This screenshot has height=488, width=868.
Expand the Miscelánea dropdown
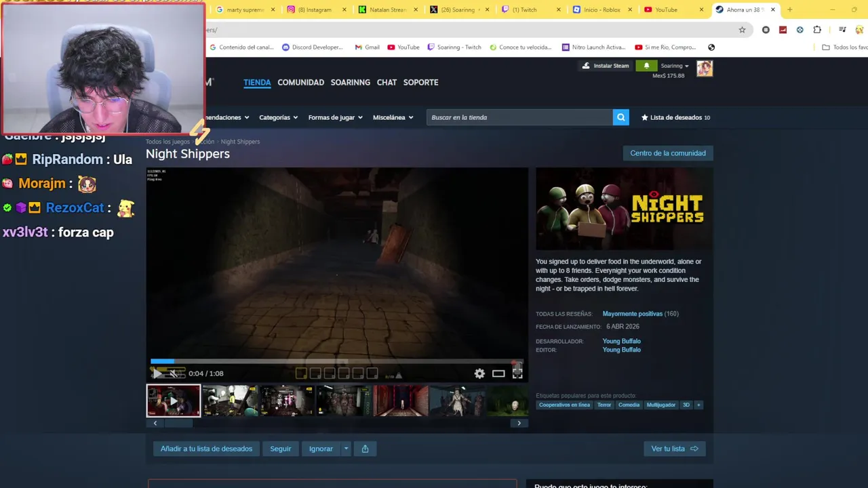click(393, 117)
